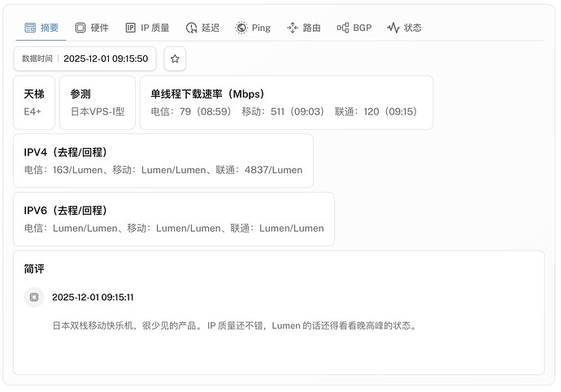Click the chip icon beside review timestamp
561x392 pixels.
click(34, 297)
